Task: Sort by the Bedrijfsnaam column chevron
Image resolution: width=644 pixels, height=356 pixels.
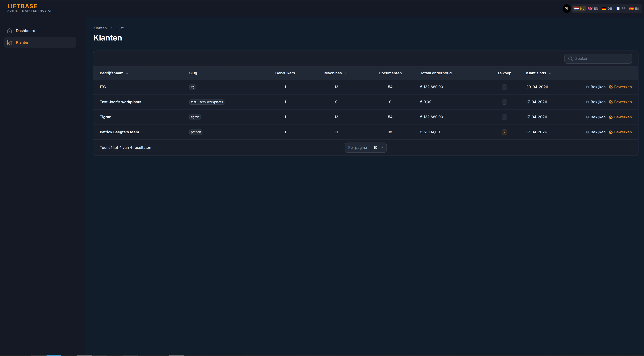Action: (127, 73)
